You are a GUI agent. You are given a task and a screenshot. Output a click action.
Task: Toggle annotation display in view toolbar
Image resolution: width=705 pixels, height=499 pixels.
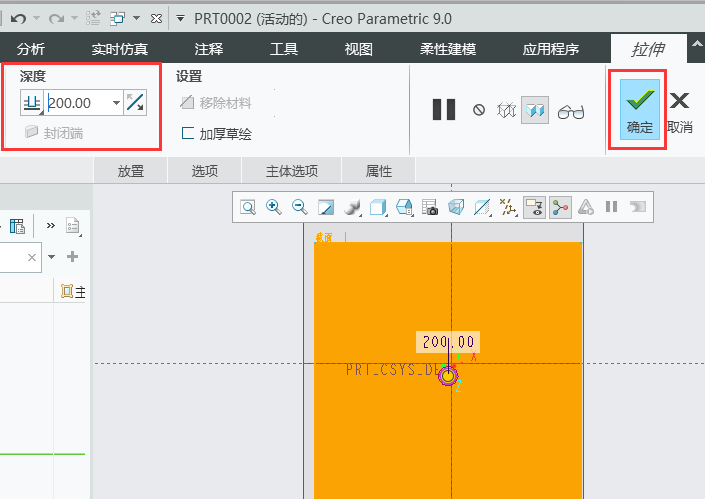pos(534,207)
